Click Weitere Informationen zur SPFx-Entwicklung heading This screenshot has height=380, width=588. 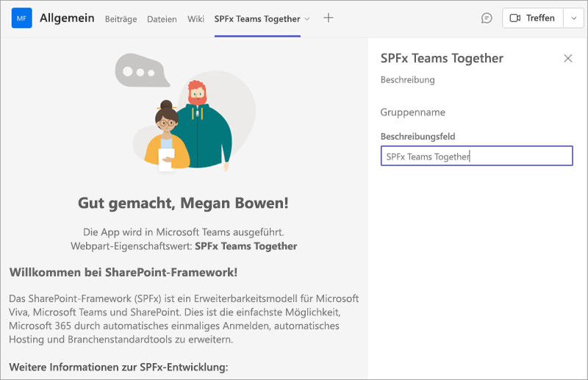pos(118,367)
